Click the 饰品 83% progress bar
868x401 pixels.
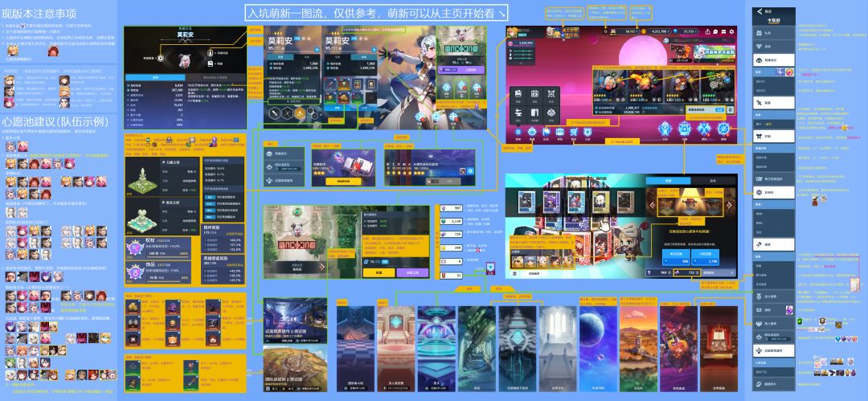coord(168,281)
